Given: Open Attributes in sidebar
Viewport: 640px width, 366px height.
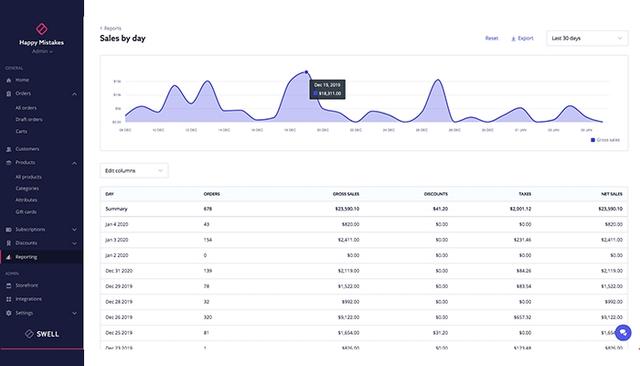Looking at the screenshot, I should click(x=26, y=200).
